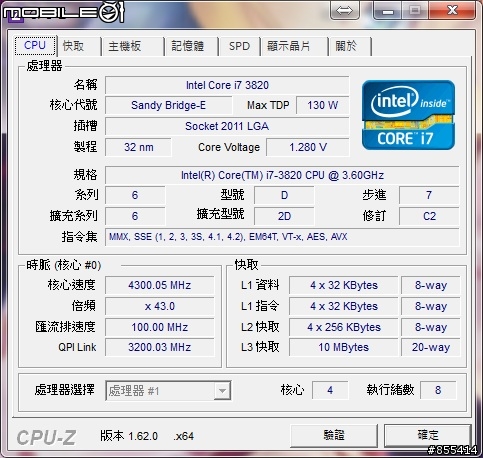Click the double-arrow window title button
The width and height of the screenshot is (483, 458).
345,10
